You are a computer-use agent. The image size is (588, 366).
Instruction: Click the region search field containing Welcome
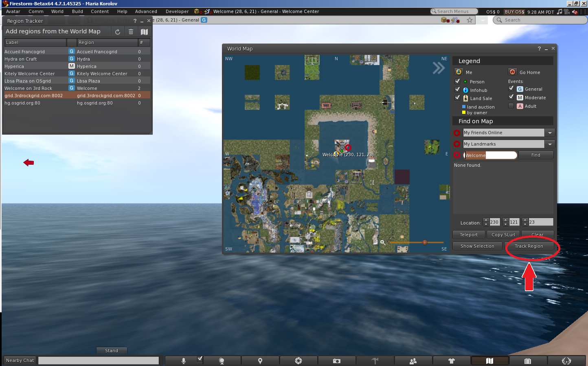point(490,155)
